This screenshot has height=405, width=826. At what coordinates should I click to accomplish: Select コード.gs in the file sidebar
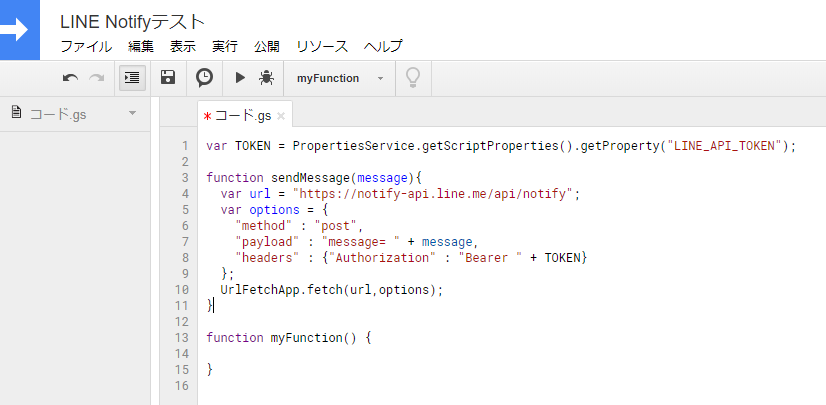(x=58, y=114)
